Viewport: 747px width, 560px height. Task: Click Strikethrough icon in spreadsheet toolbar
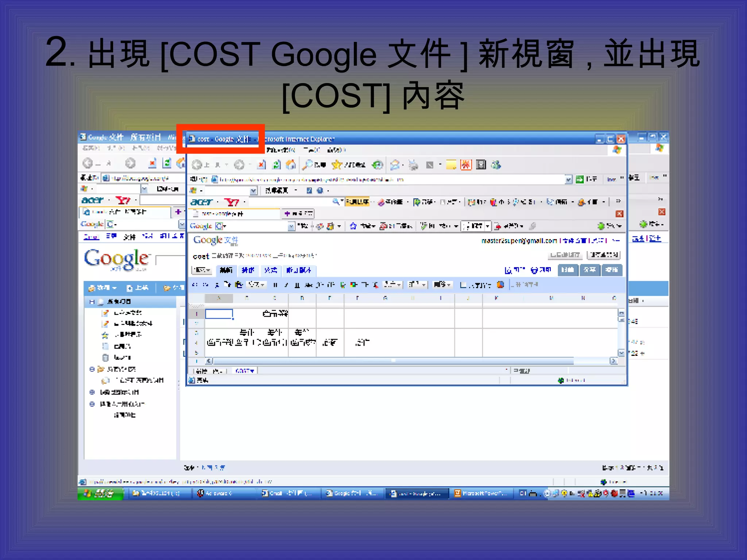309,285
